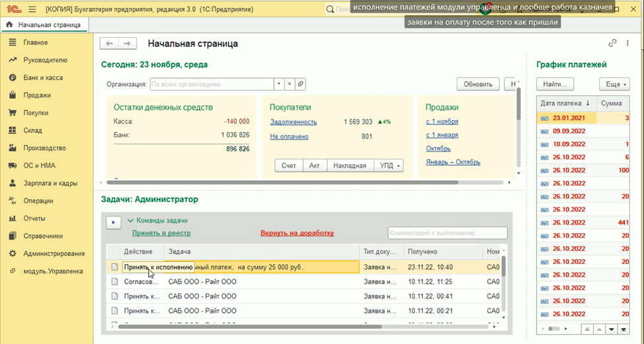Select payment row dated 09.09.2022
Screen dimensions: 644x344
click(583, 131)
